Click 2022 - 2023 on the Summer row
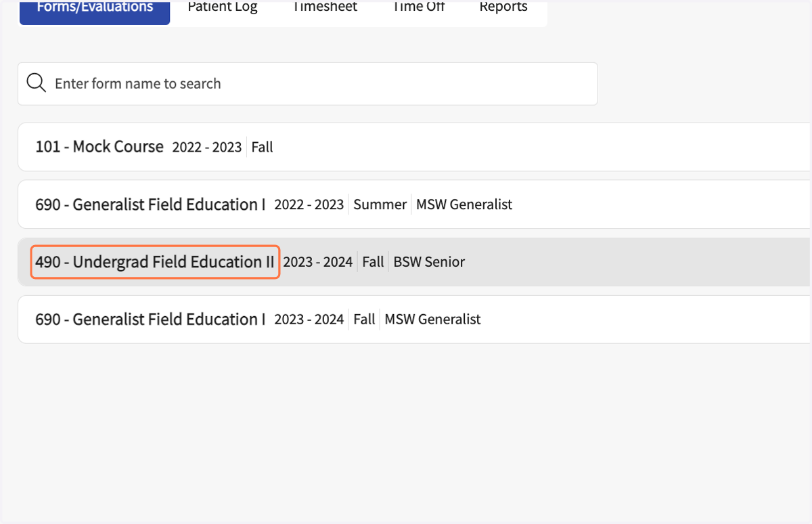 click(x=309, y=204)
